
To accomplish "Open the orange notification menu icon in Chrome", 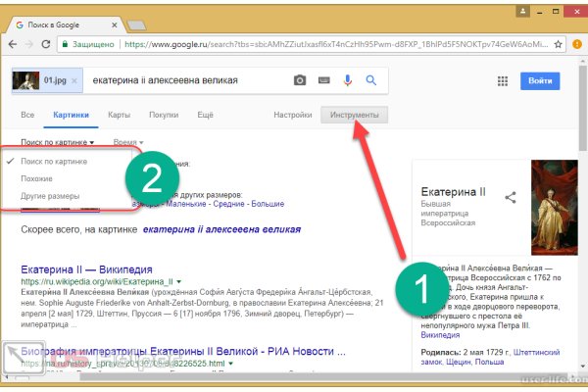I will point(577,44).
